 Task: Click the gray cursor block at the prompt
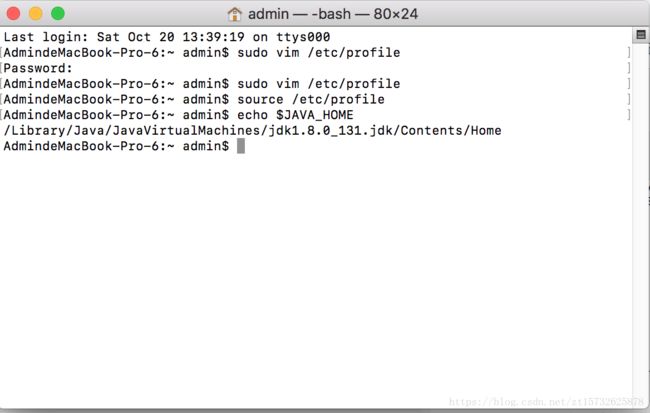pos(241,146)
